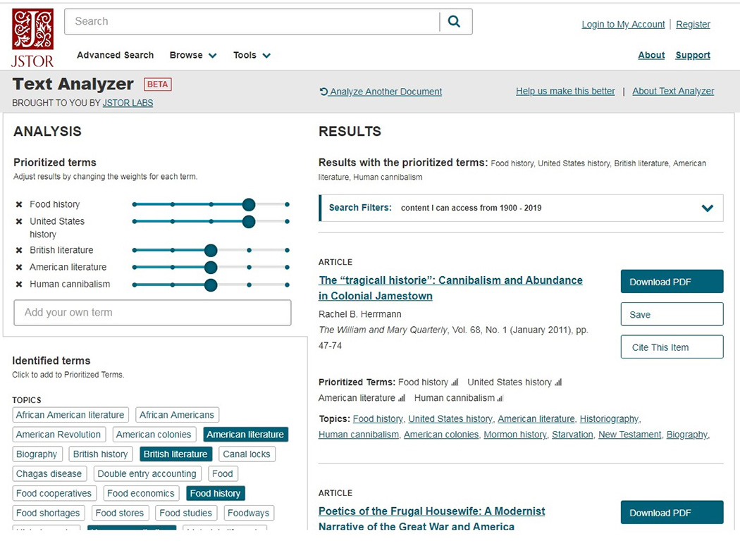Adjust the United States history slider handle
The width and height of the screenshot is (740, 560).
click(x=249, y=221)
